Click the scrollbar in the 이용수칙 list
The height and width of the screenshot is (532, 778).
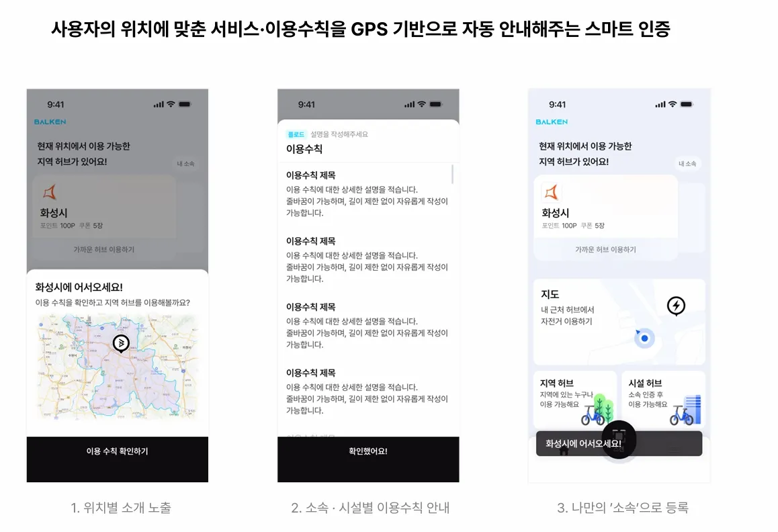452,174
